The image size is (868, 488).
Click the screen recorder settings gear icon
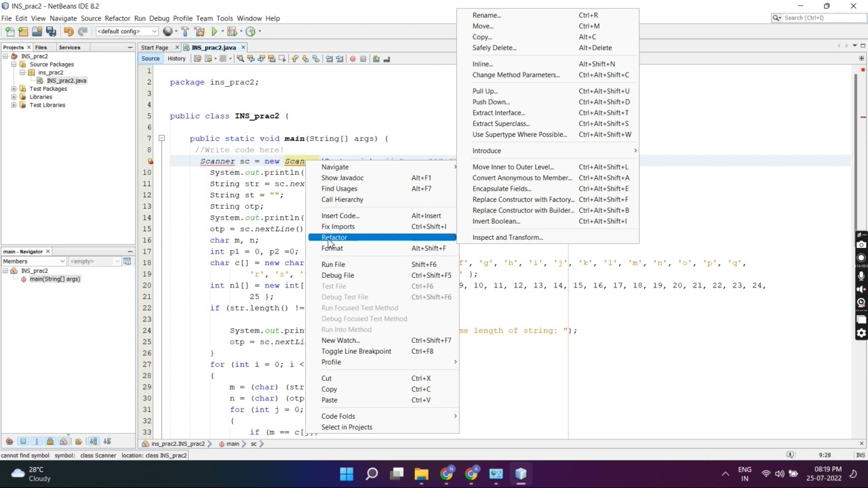click(862, 333)
